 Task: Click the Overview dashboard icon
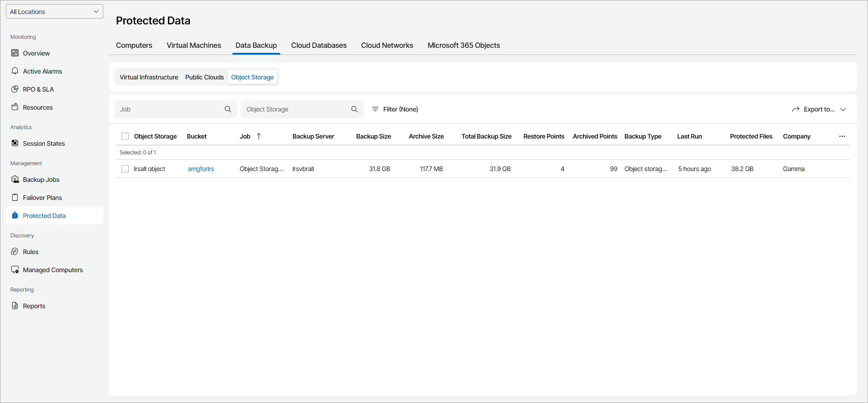[15, 53]
